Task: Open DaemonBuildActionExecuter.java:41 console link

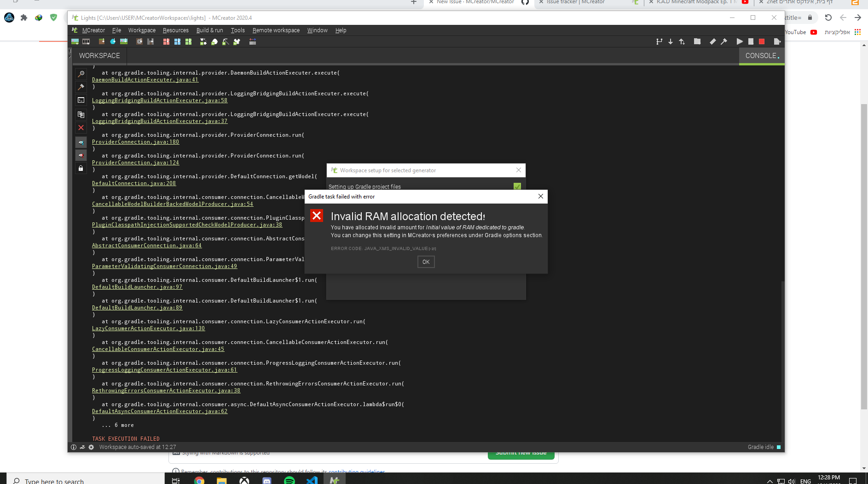Action: tap(145, 79)
